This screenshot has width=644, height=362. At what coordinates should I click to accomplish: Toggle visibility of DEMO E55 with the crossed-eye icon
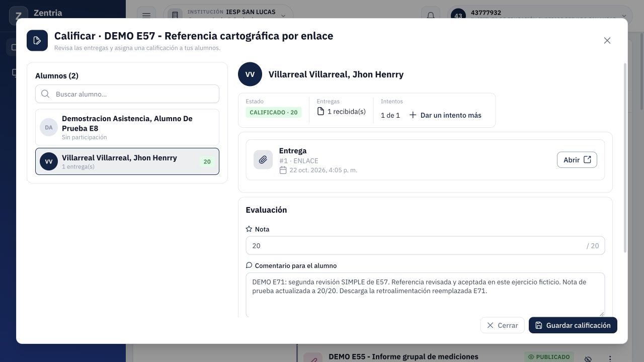pos(588,359)
